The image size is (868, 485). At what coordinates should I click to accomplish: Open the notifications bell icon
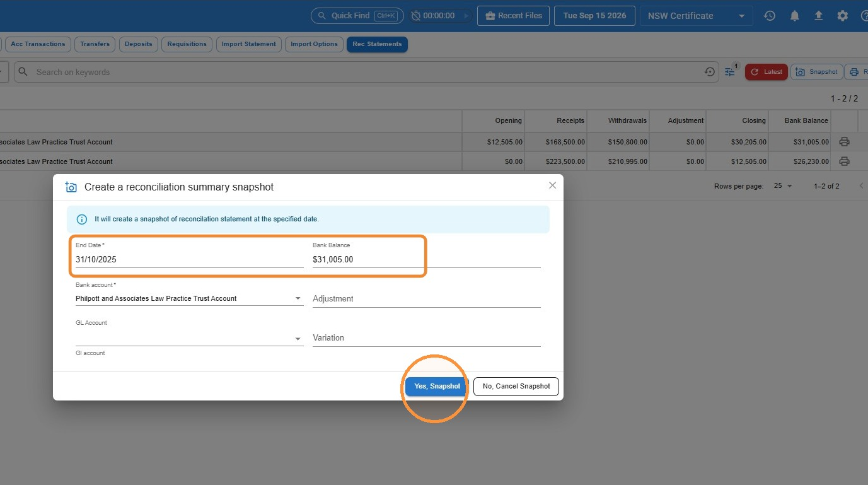point(795,16)
